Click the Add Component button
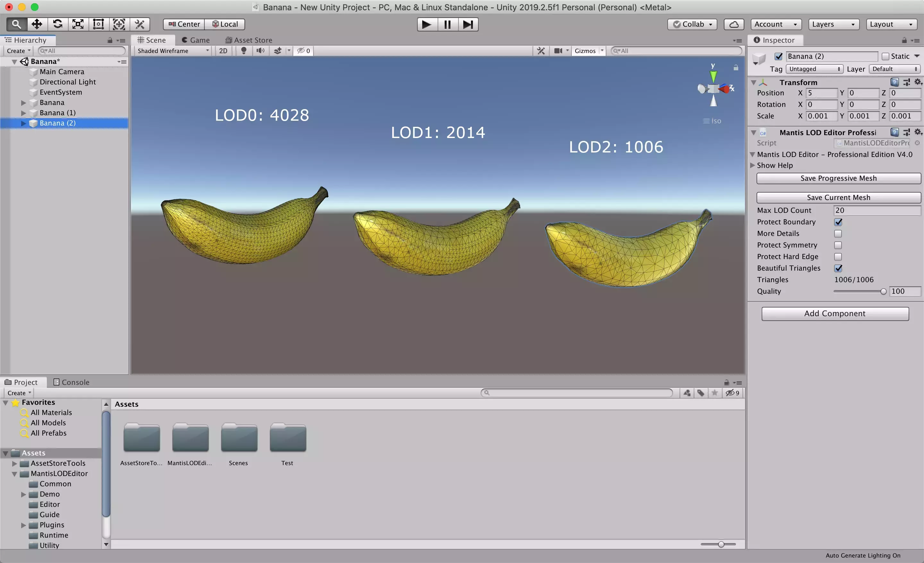 tap(834, 314)
